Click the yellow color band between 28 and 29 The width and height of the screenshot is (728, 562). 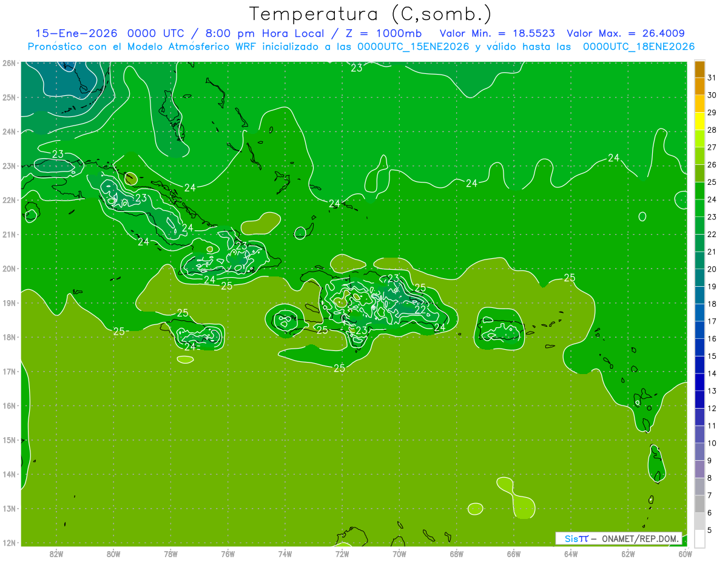(x=699, y=121)
